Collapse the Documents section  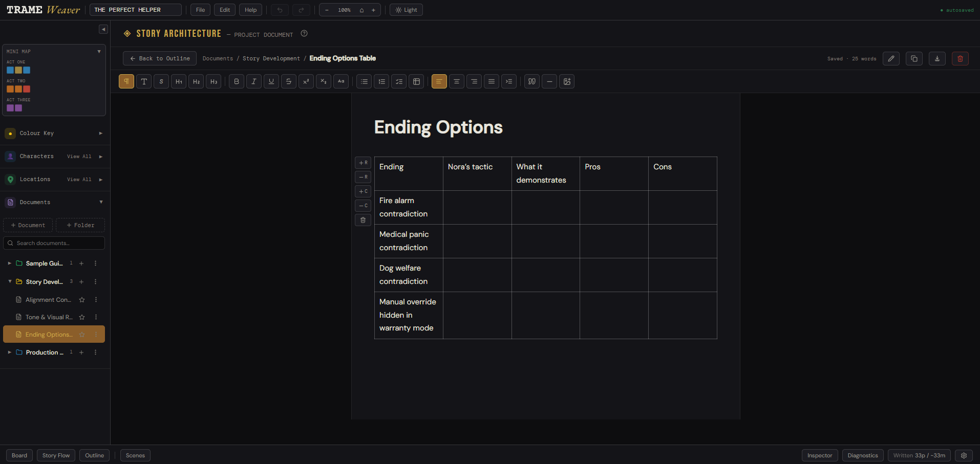click(x=101, y=202)
